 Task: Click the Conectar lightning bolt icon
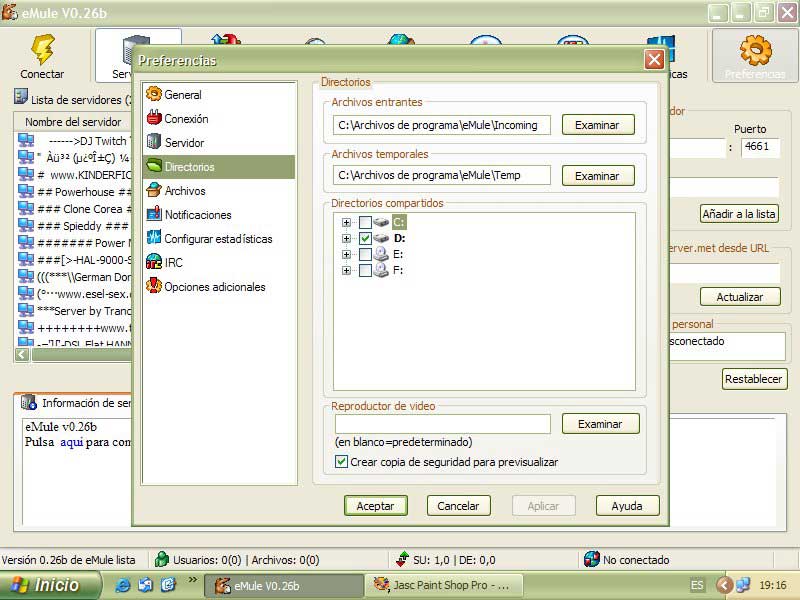43,49
